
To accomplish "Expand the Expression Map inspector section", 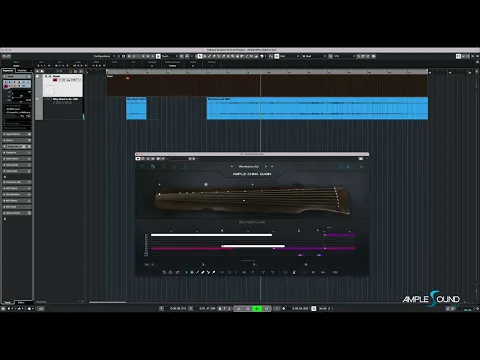I will tap(17, 182).
